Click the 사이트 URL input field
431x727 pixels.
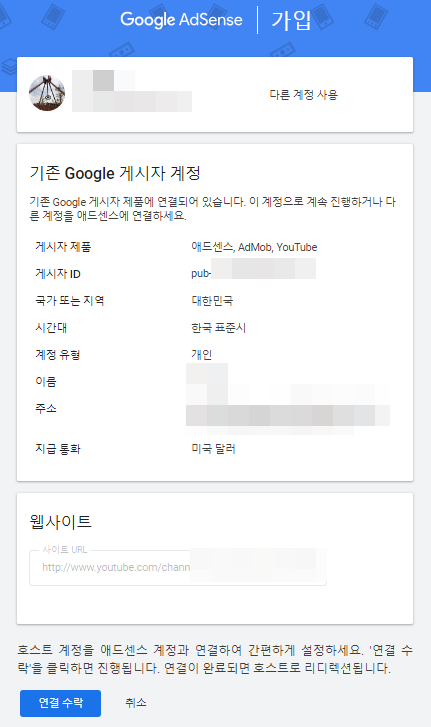point(178,568)
